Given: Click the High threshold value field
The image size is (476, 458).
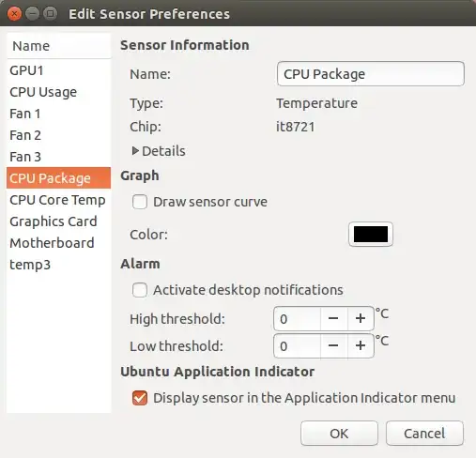Looking at the screenshot, I should (297, 319).
